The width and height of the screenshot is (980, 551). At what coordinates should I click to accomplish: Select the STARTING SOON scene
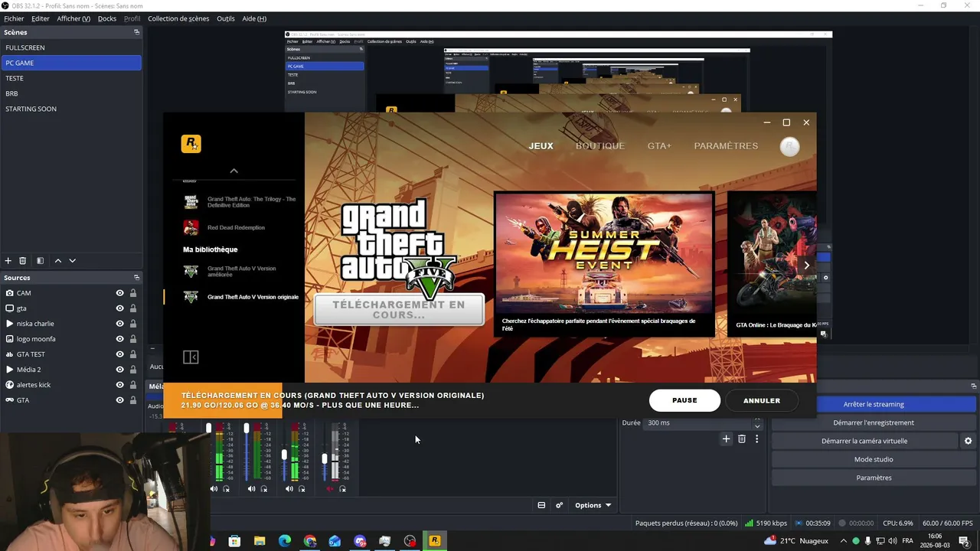coord(71,109)
